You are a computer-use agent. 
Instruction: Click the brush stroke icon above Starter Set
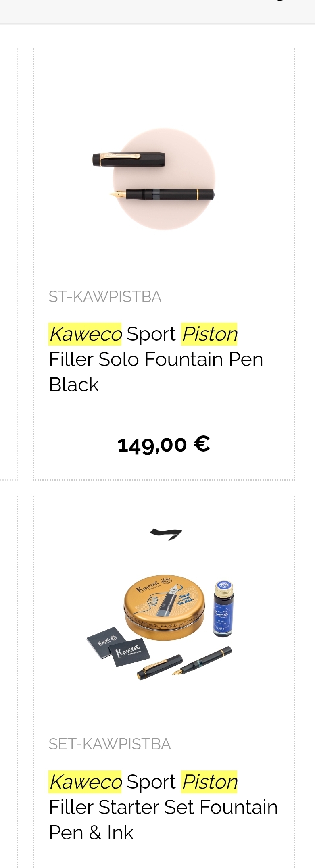166,534
